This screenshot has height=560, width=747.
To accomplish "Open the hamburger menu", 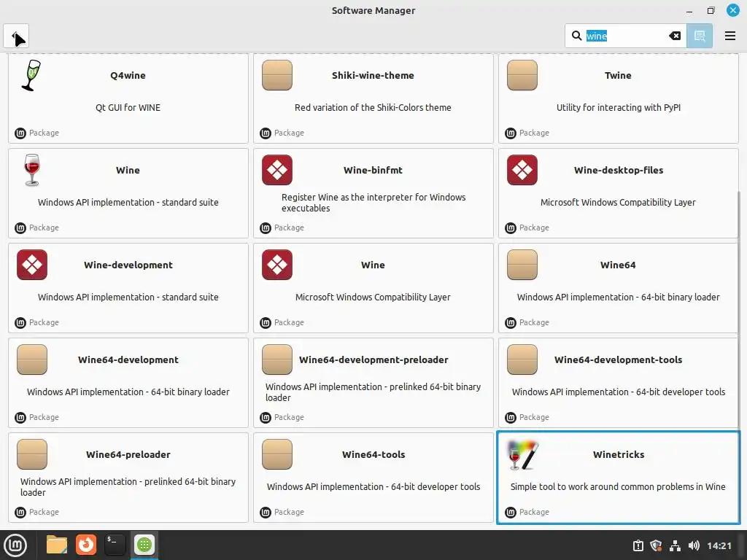I will coord(729,36).
